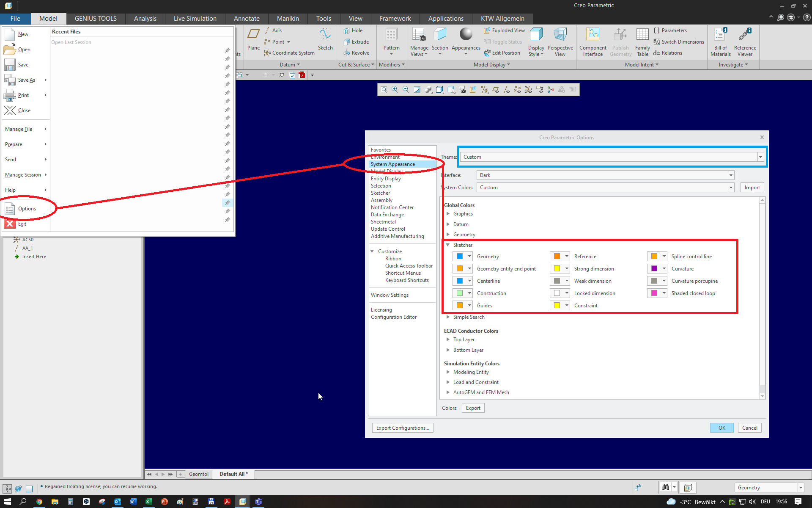Screen dimensions: 812x508
Task: Click the Curvature purple color swatch
Action: point(654,269)
